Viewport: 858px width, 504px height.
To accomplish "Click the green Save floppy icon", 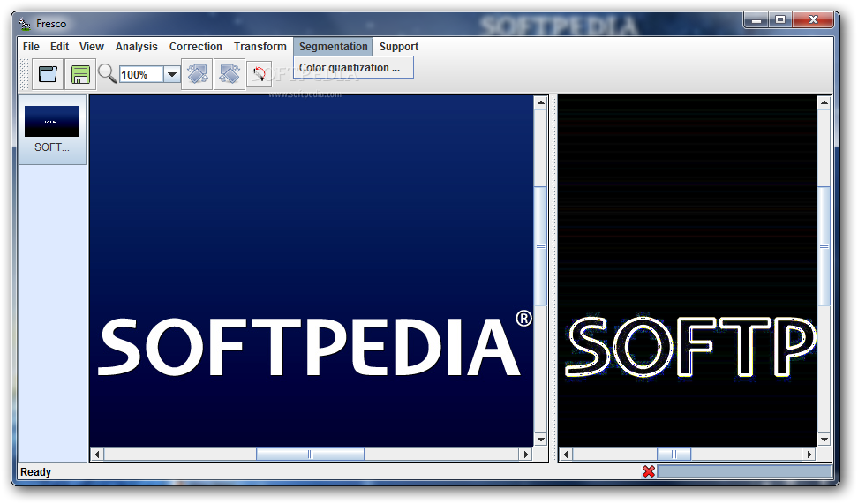I will click(x=80, y=74).
